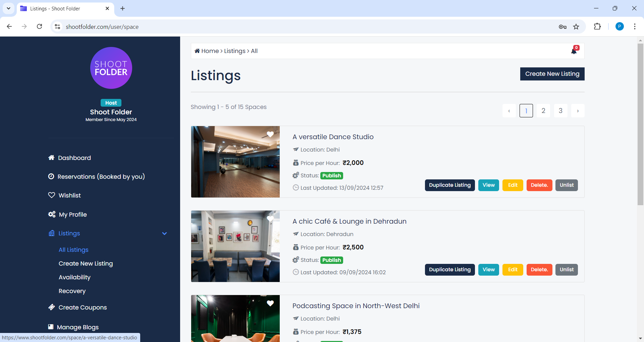Click Publish status badge on Dance Studio
This screenshot has width=644, height=342.
point(332,176)
